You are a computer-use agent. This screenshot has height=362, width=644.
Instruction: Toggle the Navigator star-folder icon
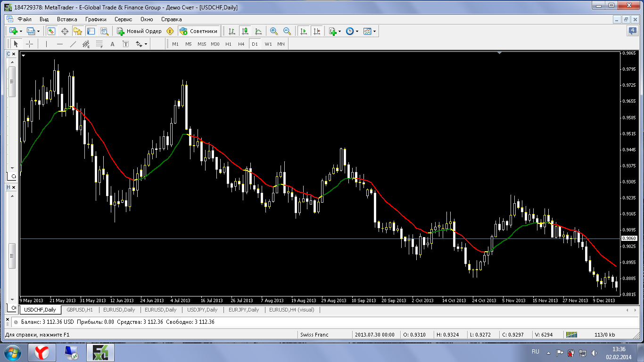pos(78,31)
